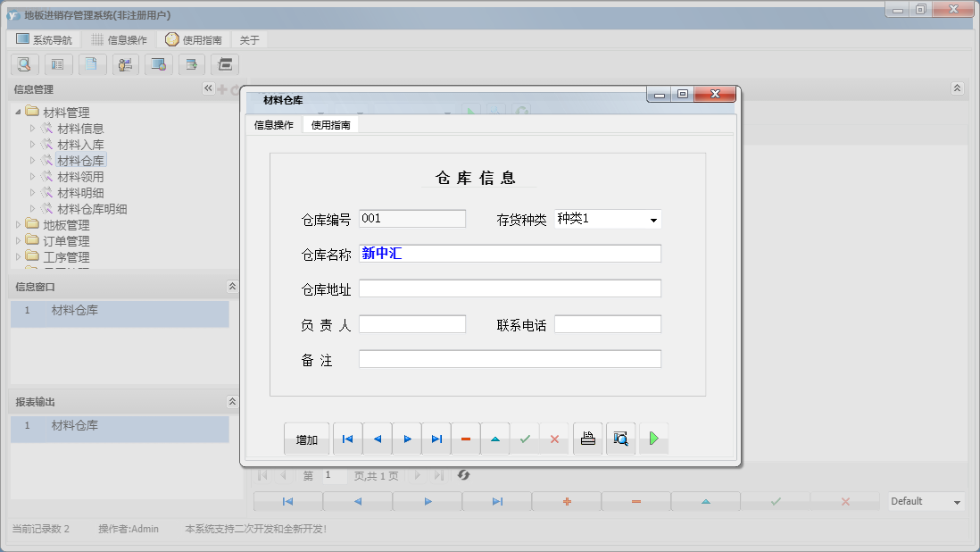Image resolution: width=980 pixels, height=552 pixels.
Task: Open the 存货种类 combo box dropdown
Action: click(x=652, y=219)
